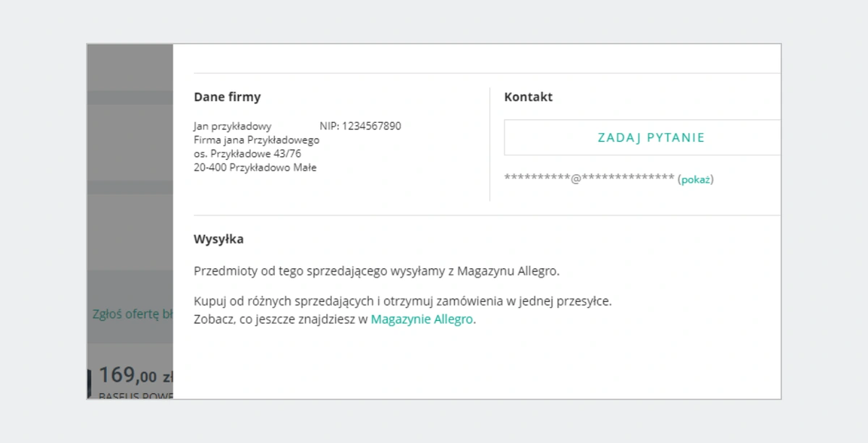
Task: Click the Dane firmy heading
Action: (227, 97)
